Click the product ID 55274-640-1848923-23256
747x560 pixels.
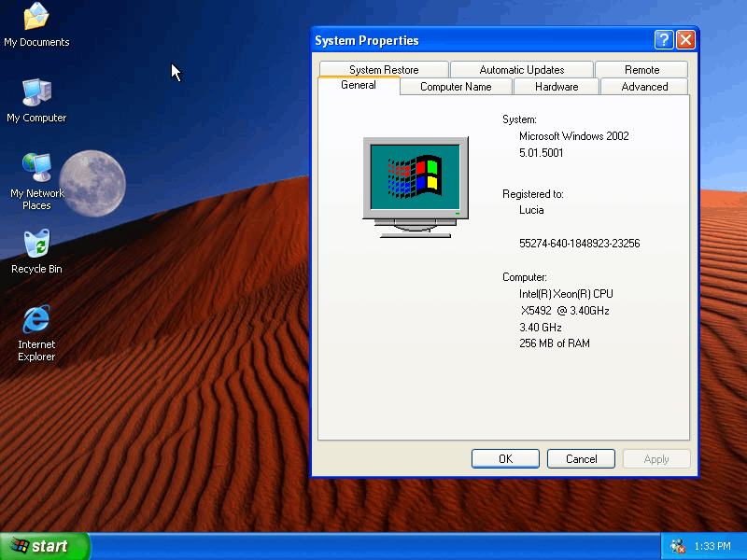[x=579, y=244]
